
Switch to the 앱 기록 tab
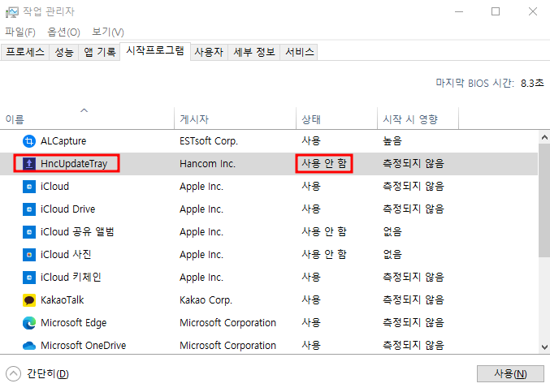(100, 52)
